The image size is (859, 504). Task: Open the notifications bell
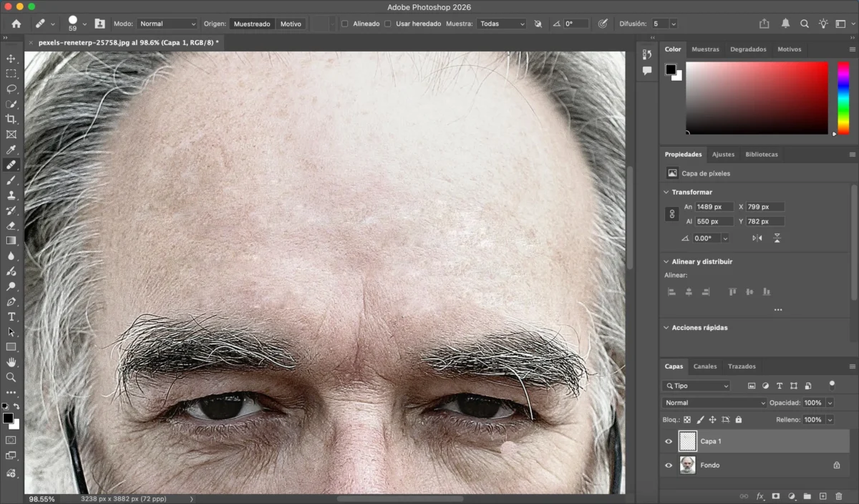(x=785, y=24)
